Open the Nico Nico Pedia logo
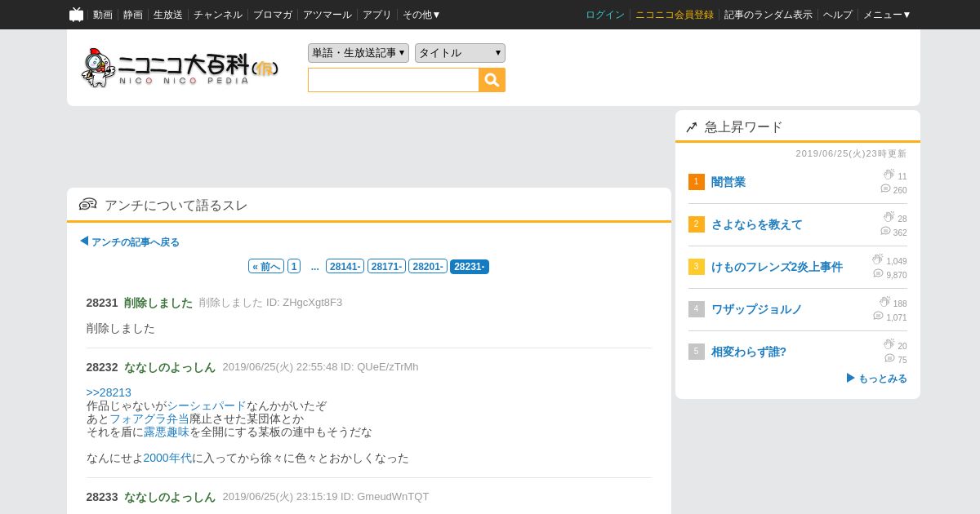This screenshot has width=980, height=514. [180, 68]
